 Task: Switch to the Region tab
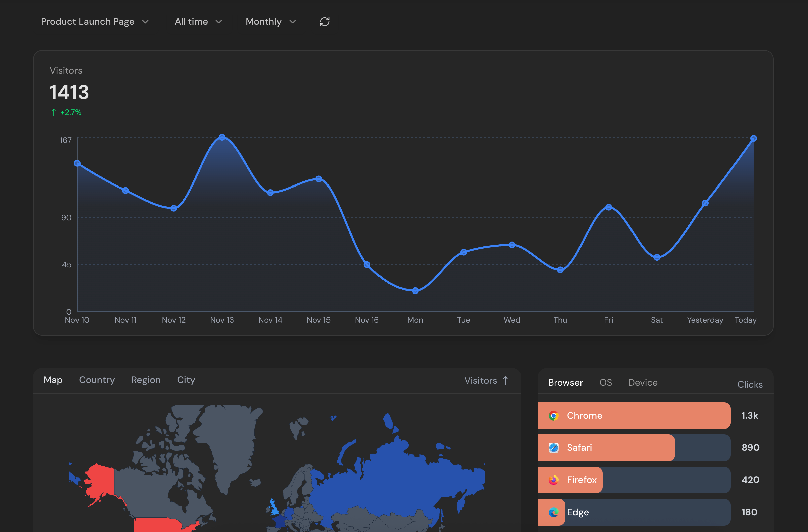coord(146,380)
